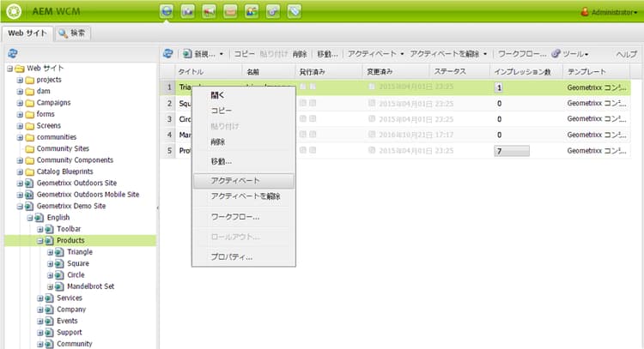Click the Administrator user icon
Viewport: 644px width, 349px height.
pos(585,12)
